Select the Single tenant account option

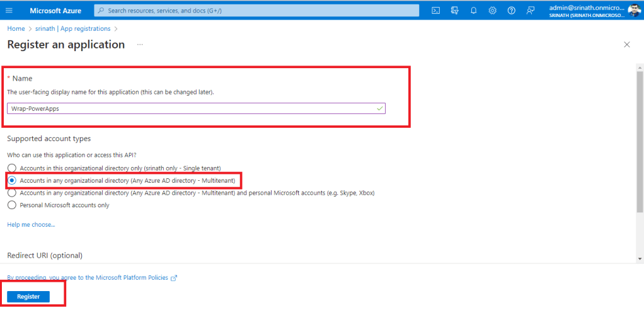(11, 168)
